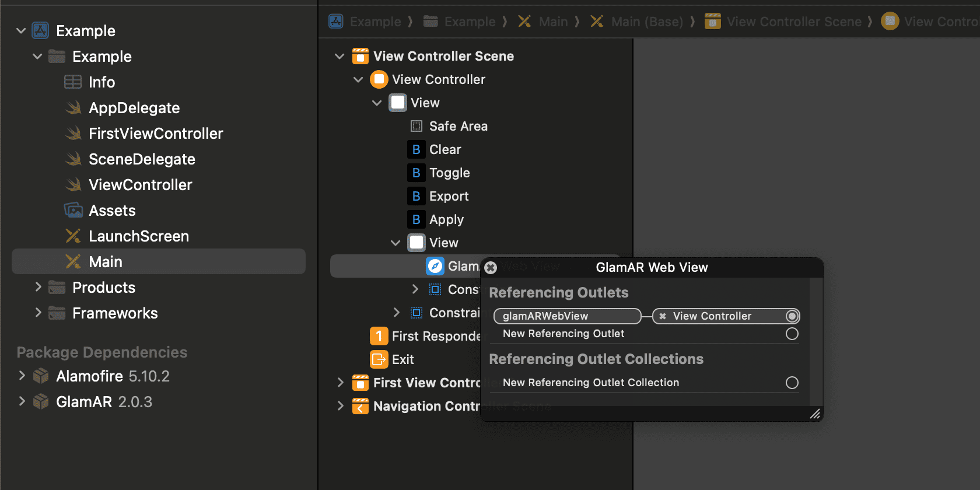Select the Safe Area layout guide icon

(416, 126)
